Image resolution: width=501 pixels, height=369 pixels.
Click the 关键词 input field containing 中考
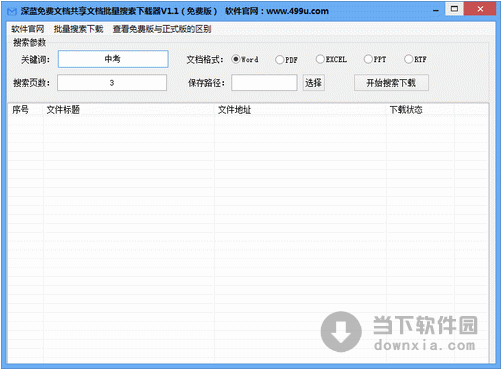(x=113, y=59)
